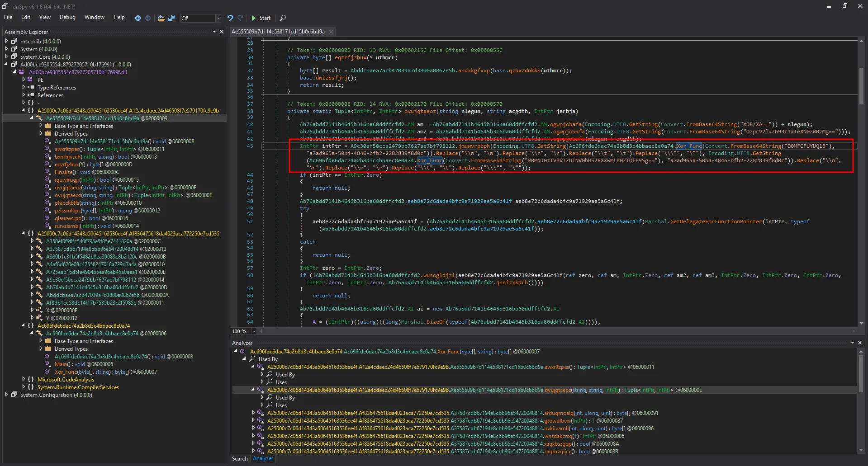Click the Save All toolbar icon

[x=171, y=18]
